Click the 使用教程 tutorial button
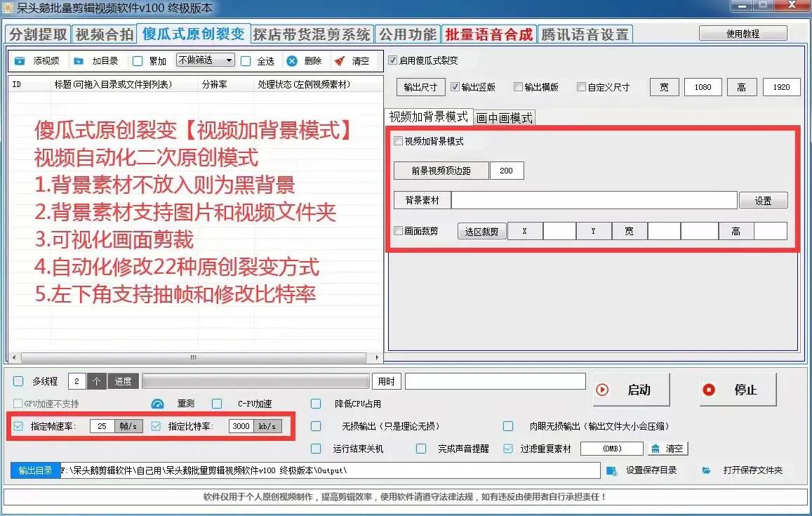This screenshot has width=812, height=516. click(x=742, y=33)
